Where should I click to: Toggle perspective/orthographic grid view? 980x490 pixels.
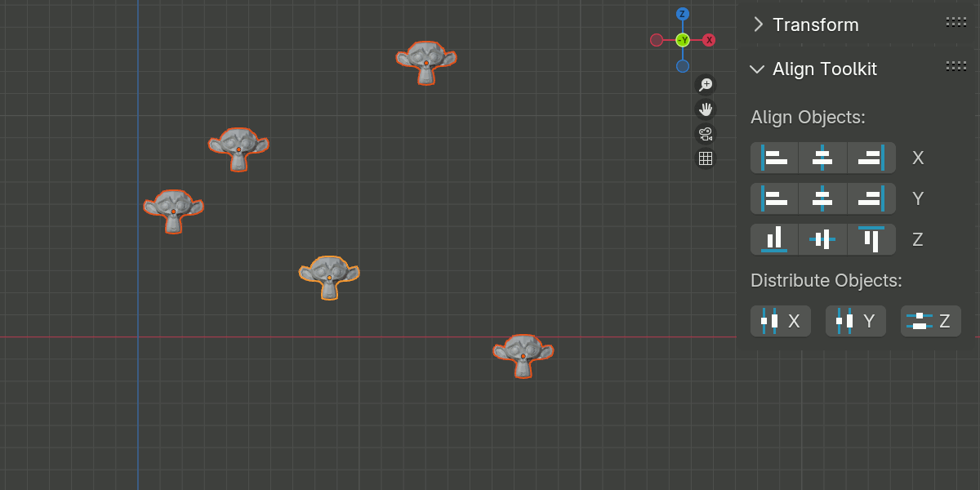(706, 158)
